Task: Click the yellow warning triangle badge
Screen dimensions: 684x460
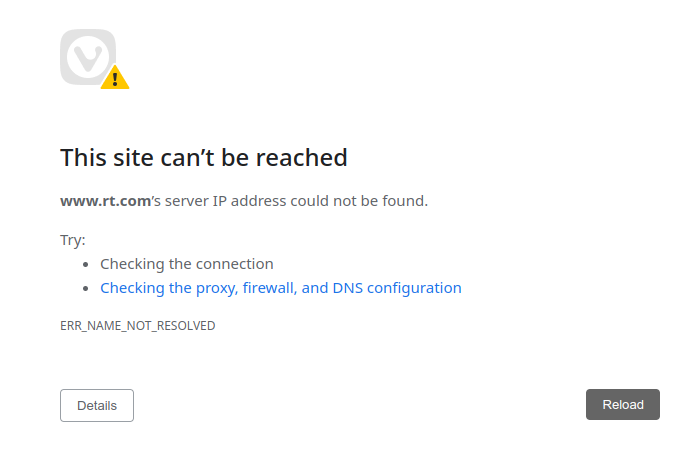Action: pyautogui.click(x=115, y=78)
